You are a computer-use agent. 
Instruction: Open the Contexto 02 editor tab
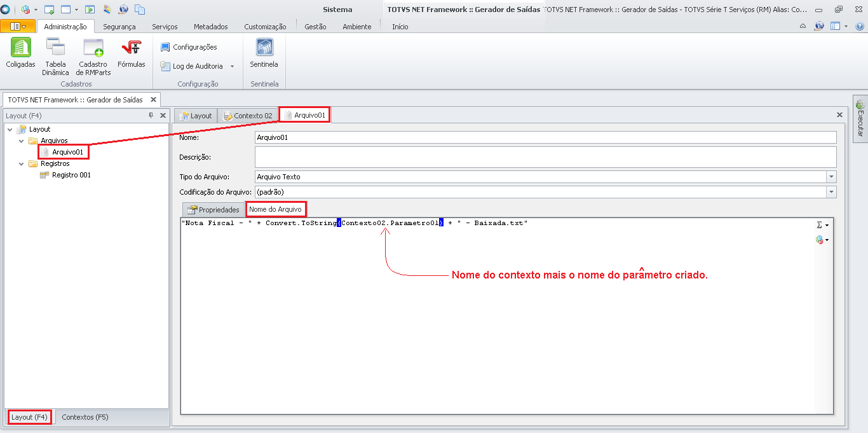click(x=248, y=116)
